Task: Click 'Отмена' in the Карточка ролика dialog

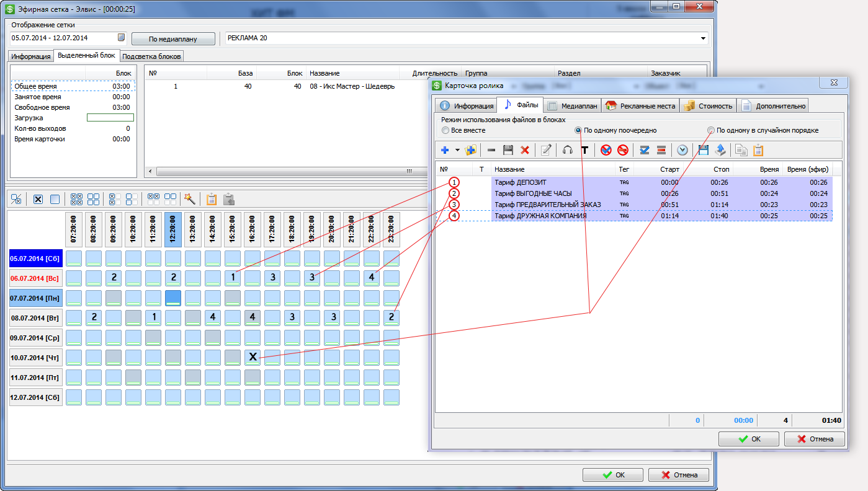Action: pyautogui.click(x=815, y=438)
